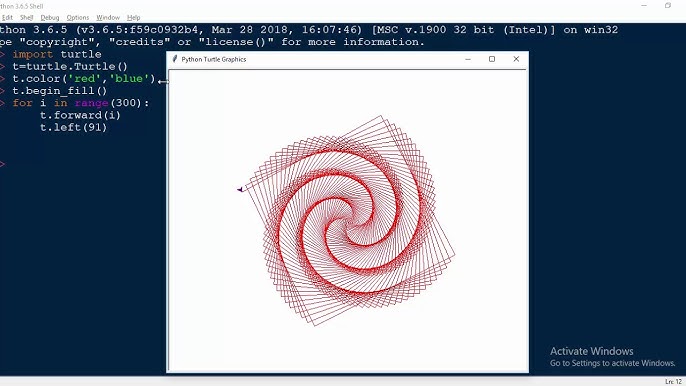
Task: Click the 't.forward(i)' line
Action: click(x=80, y=116)
